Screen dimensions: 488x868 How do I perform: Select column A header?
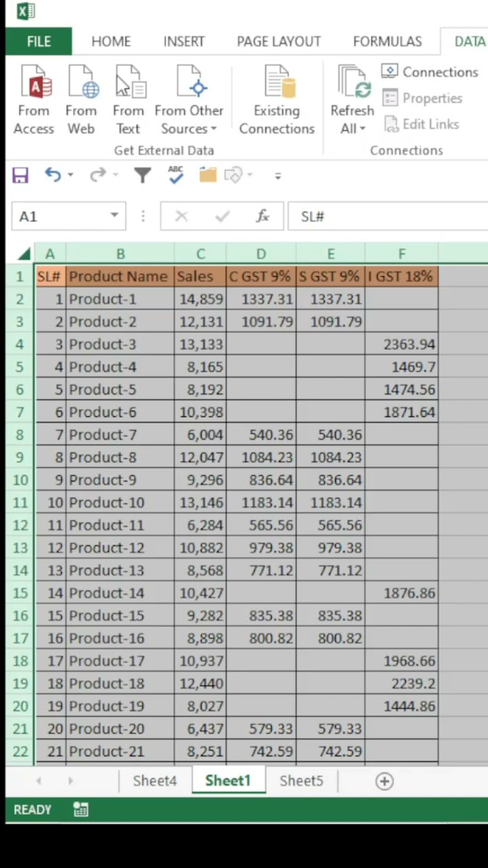point(49,254)
